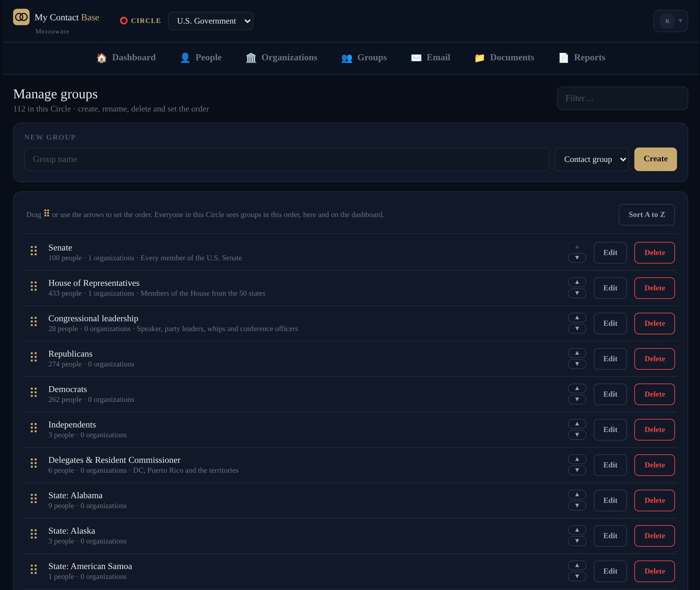Open the user account menu
This screenshot has height=590, width=700.
[670, 21]
